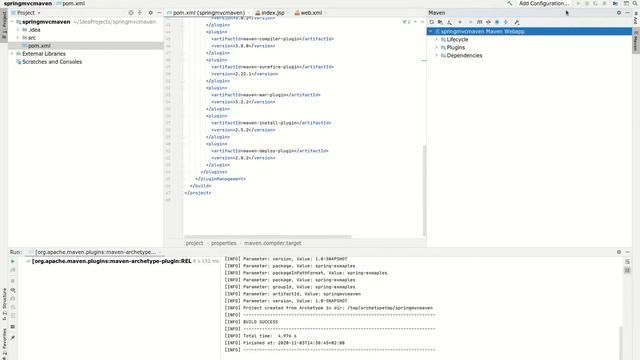640x360 pixels.
Task: Click 'maven.compiler.target' breadcrumb
Action: point(273,243)
